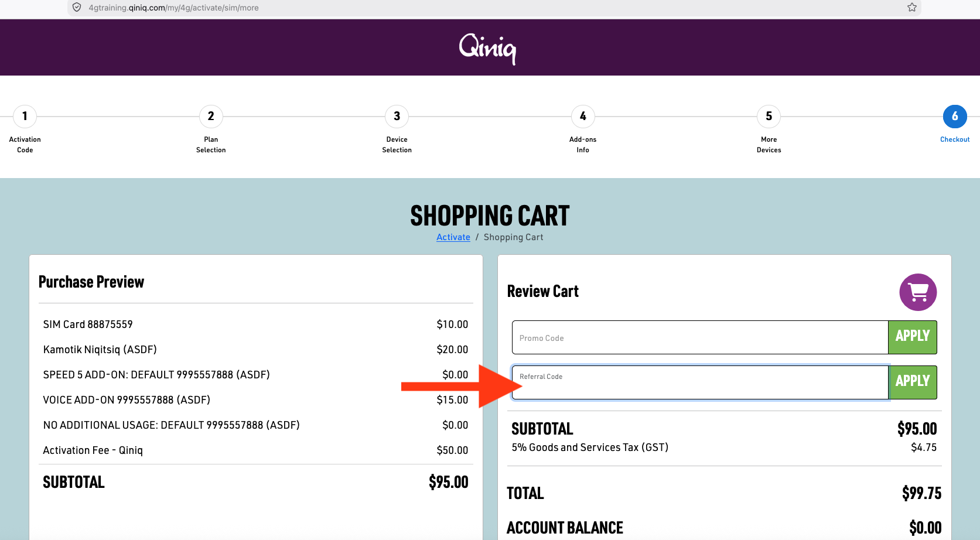Click the $95.00 subtotal in Review Cart
Image resolution: width=980 pixels, height=540 pixels.
point(917,429)
